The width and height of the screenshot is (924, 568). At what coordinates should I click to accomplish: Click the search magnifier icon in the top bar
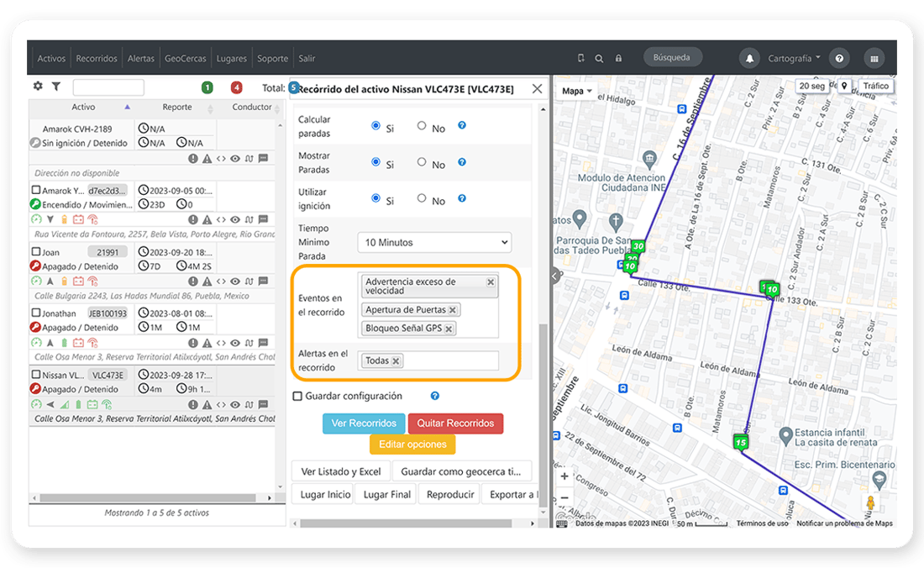(599, 58)
